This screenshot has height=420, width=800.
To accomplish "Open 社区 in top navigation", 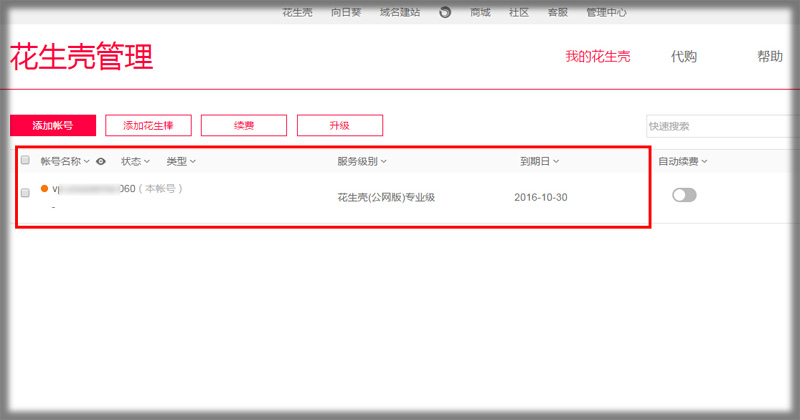I will coord(519,12).
